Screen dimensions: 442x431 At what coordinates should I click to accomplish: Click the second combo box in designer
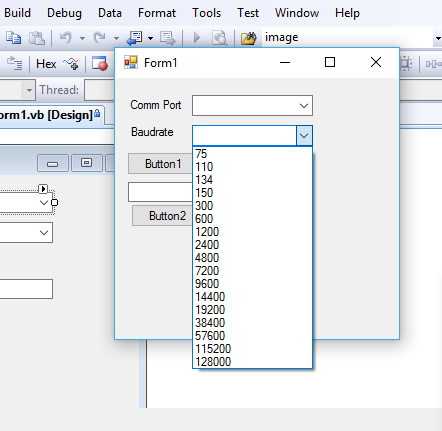point(26,232)
